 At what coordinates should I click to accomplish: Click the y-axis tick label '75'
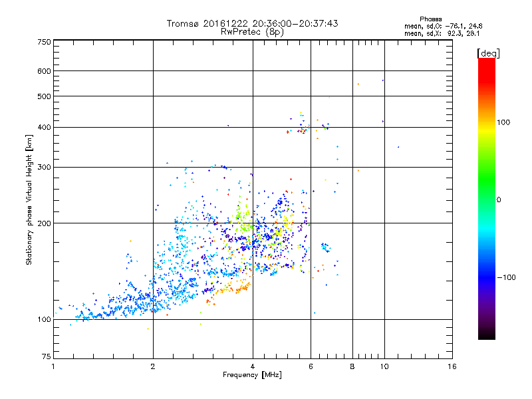(x=47, y=356)
